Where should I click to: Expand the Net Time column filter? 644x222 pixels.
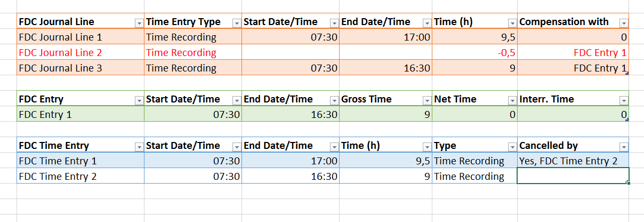(512, 100)
